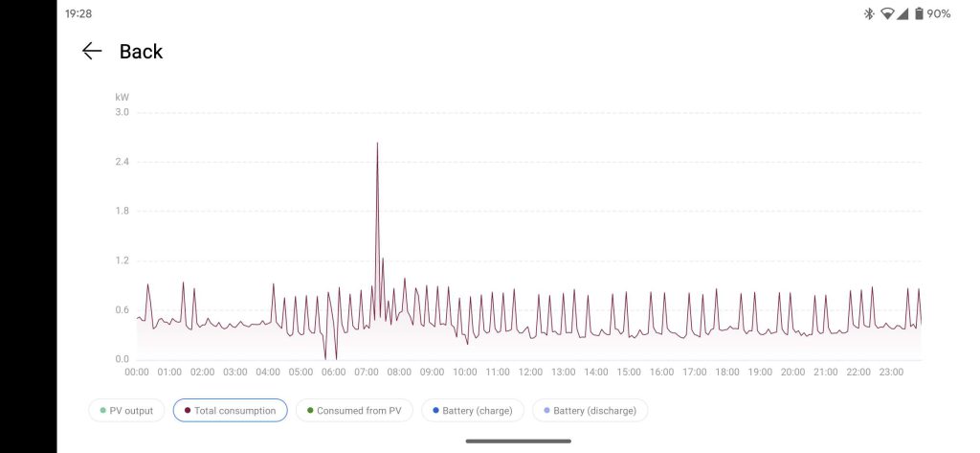
Task: Tap the 23:00 label on time axis
Action: (x=891, y=372)
